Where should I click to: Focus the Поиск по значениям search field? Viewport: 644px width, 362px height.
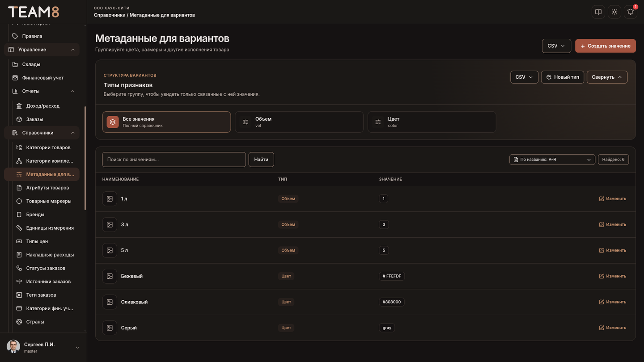tap(174, 160)
